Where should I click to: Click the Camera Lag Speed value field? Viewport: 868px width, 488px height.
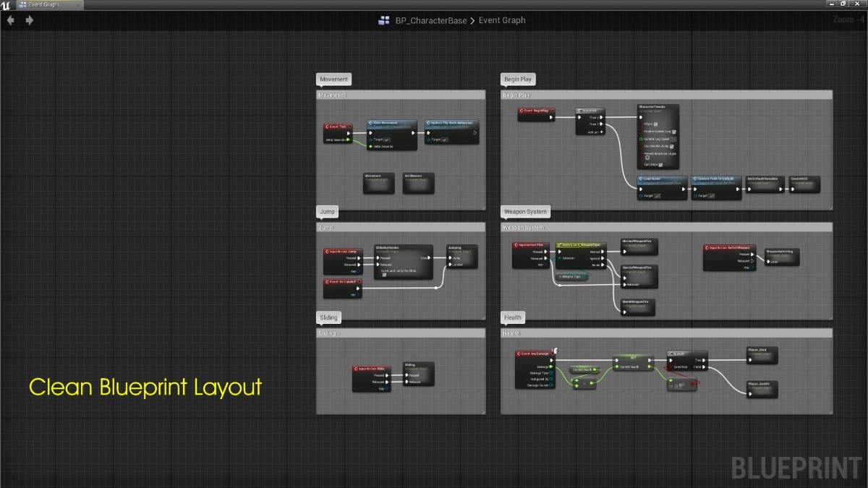coord(673,139)
